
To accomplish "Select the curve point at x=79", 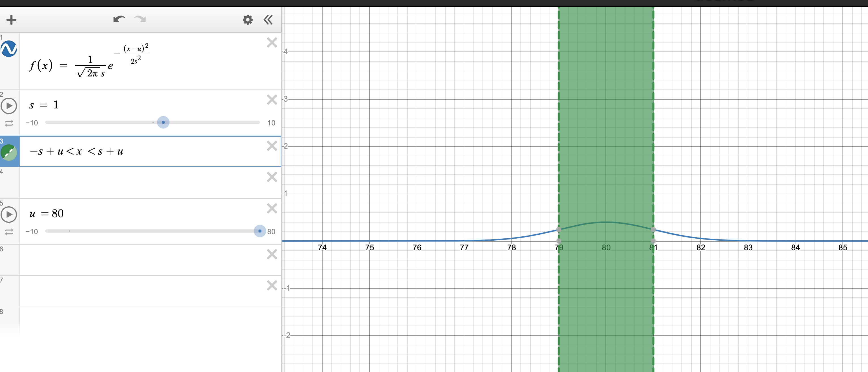I will [x=559, y=230].
